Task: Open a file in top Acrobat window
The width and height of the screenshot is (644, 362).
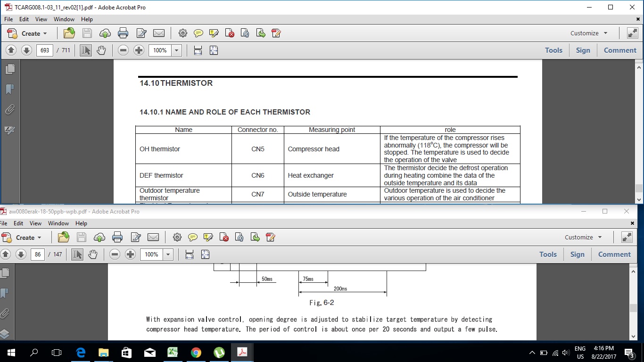Action: pyautogui.click(x=69, y=33)
